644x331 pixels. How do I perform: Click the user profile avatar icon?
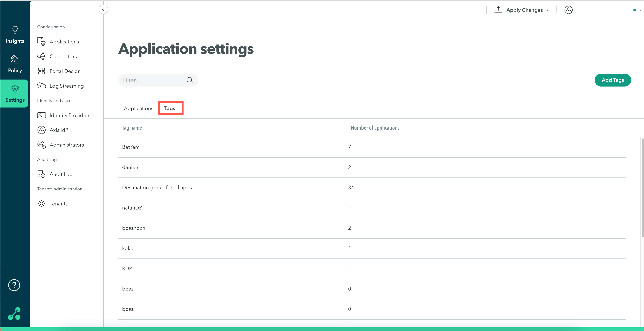click(568, 10)
